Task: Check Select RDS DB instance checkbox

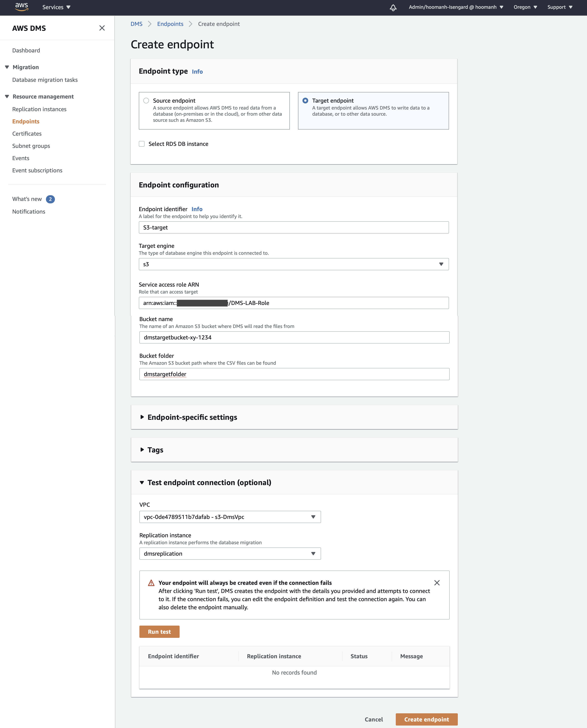Action: [x=142, y=144]
